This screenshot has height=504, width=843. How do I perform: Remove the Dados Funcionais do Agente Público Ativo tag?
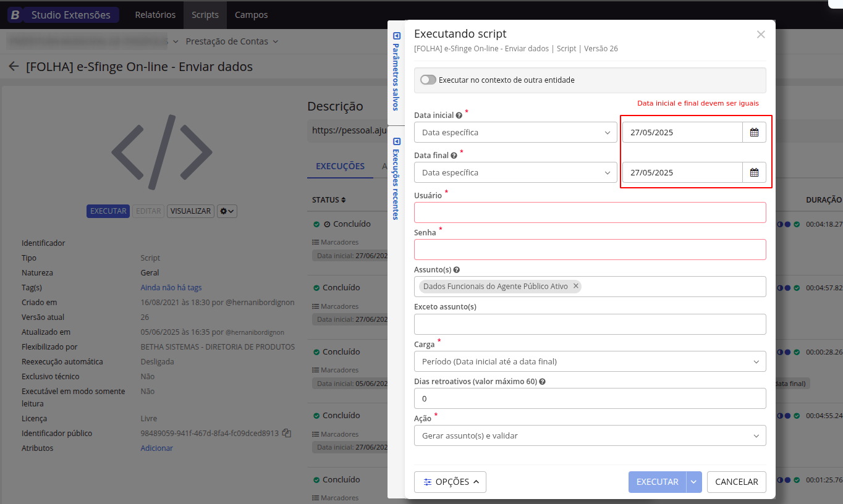(x=575, y=286)
